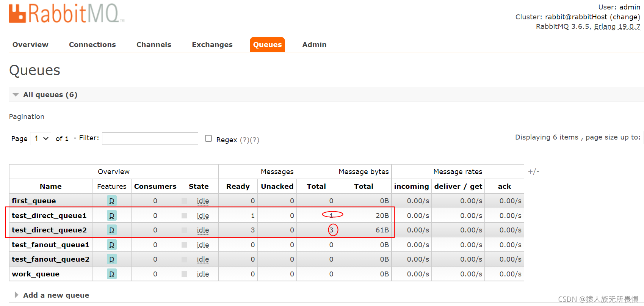The image size is (644, 306).
Task: Click the 20B message bytes cell
Action: 382,215
